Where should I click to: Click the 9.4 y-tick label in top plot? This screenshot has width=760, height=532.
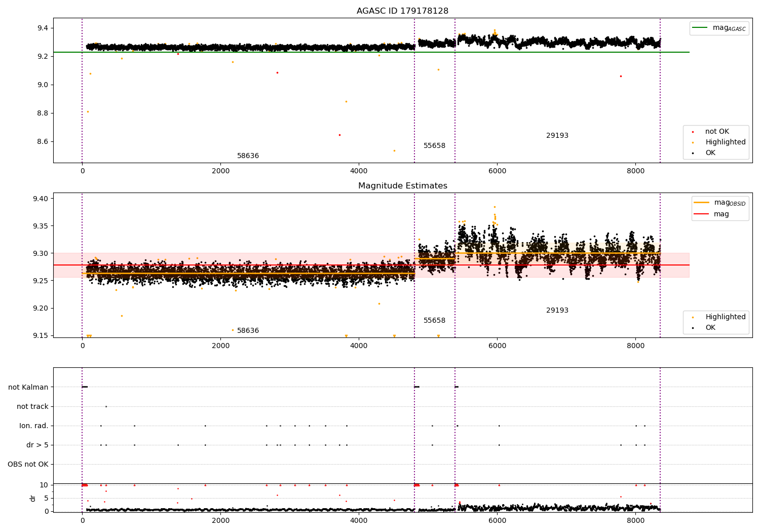(43, 28)
